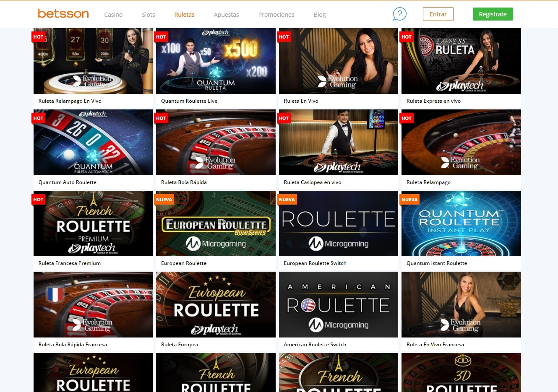Click HOT badge on Ruleta Relampago En Vivo

pos(39,37)
